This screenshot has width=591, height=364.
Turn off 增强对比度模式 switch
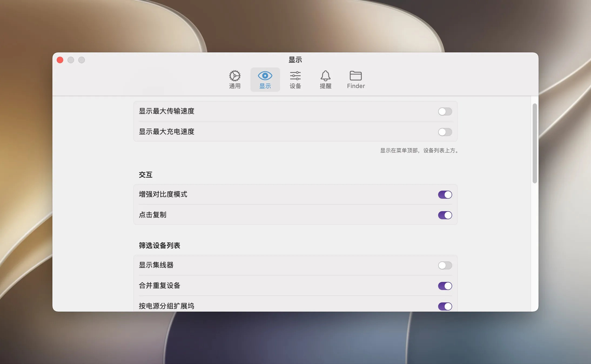tap(445, 195)
